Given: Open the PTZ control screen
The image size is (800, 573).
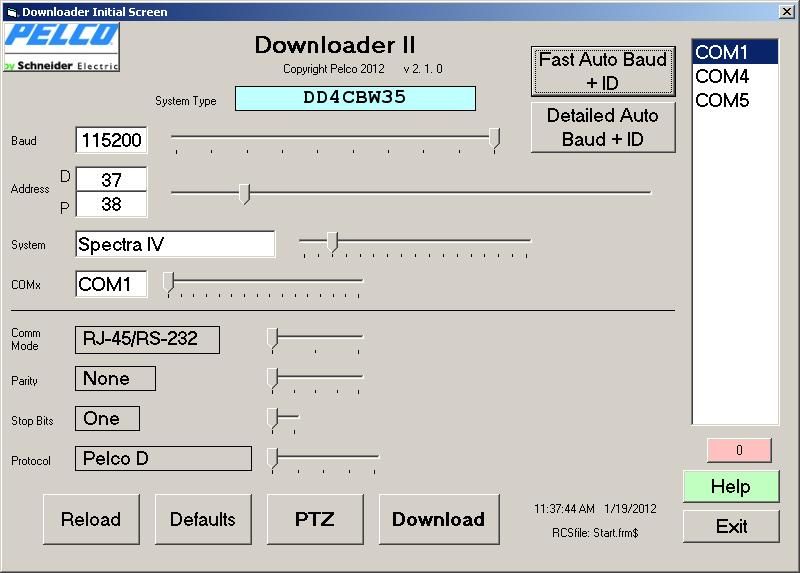Looking at the screenshot, I should point(315,519).
